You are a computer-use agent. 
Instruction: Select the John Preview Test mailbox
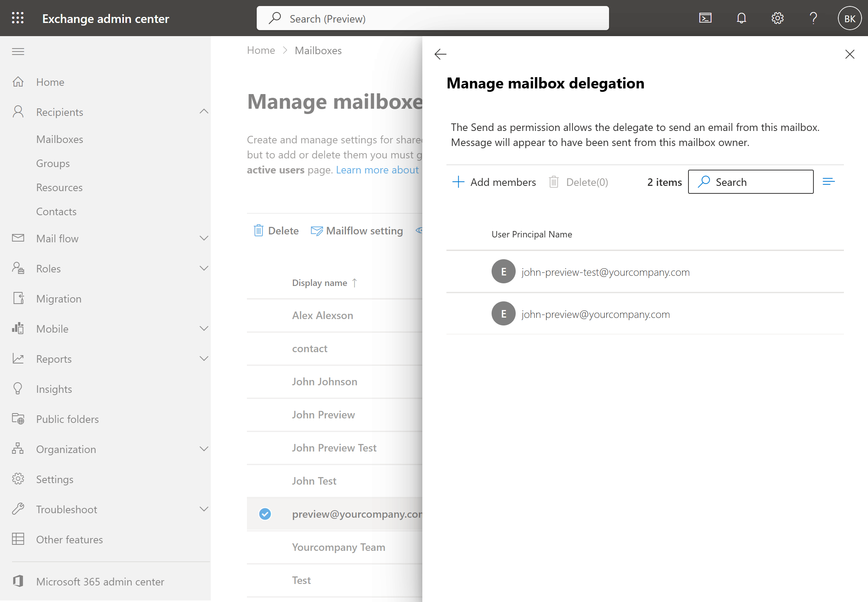coord(334,448)
